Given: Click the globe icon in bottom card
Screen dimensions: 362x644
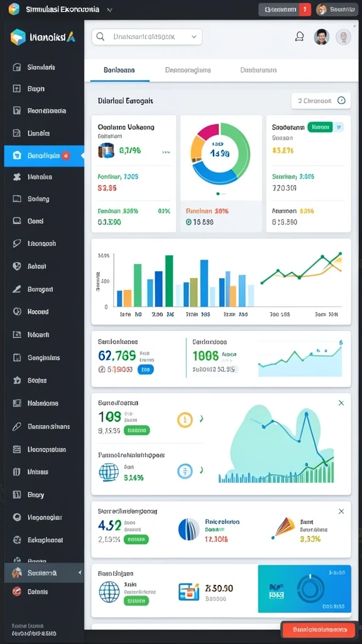Looking at the screenshot, I should tap(109, 591).
